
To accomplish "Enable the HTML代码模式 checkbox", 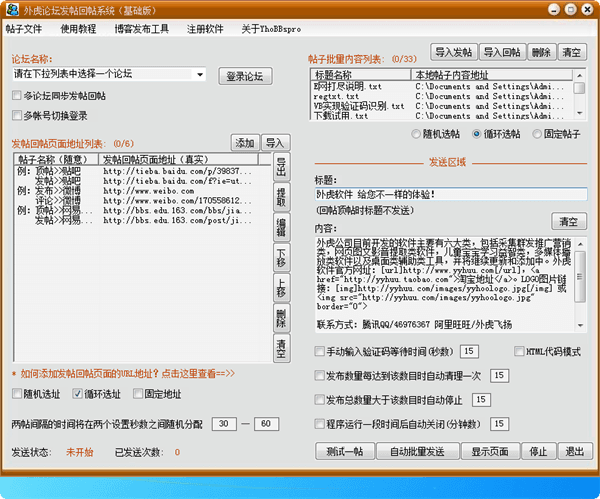I will point(519,352).
